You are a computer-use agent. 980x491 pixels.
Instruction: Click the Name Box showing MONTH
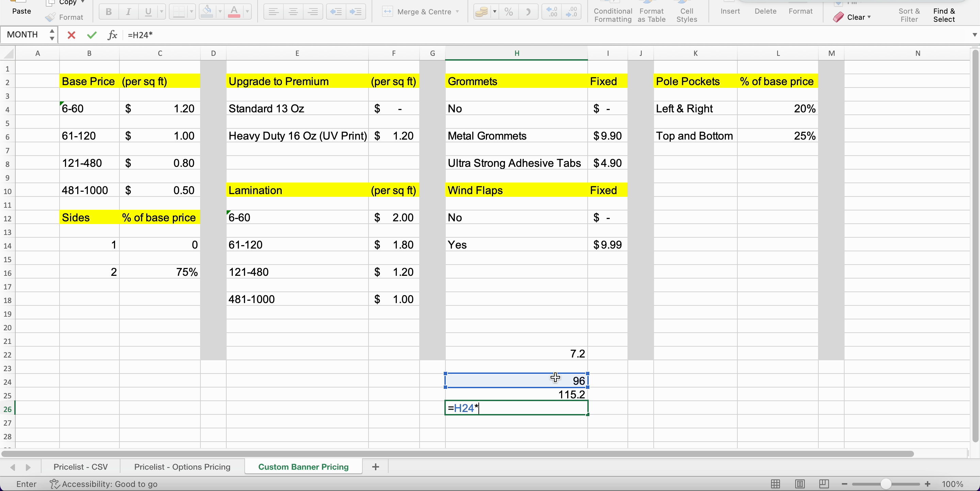[x=23, y=35]
